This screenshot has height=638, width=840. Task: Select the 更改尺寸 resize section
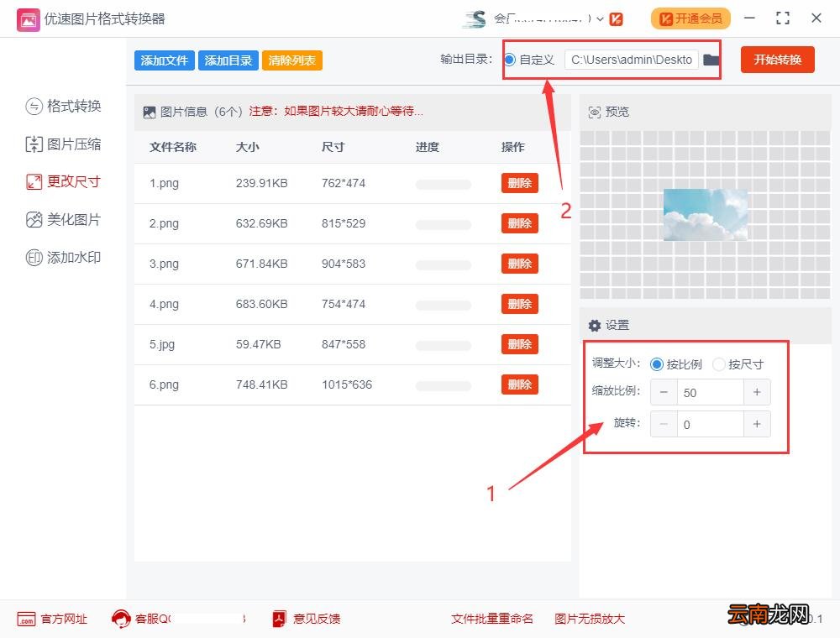click(63, 181)
